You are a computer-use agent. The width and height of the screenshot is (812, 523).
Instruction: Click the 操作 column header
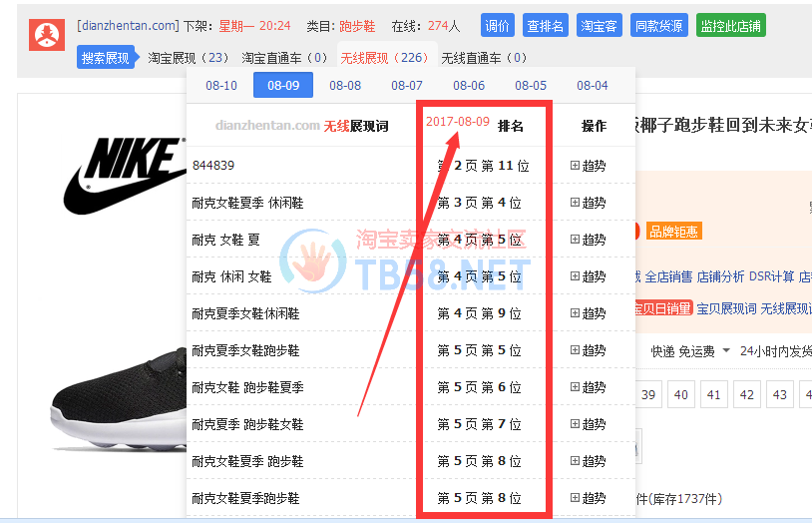(594, 126)
